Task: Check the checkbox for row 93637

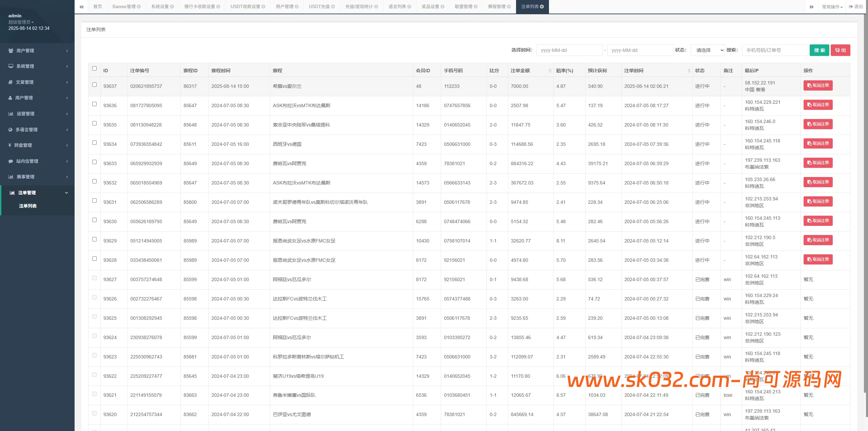Action: click(x=94, y=85)
